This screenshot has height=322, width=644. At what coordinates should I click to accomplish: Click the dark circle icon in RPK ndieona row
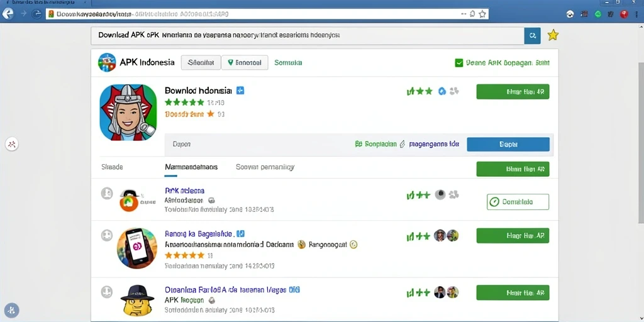coord(440,194)
